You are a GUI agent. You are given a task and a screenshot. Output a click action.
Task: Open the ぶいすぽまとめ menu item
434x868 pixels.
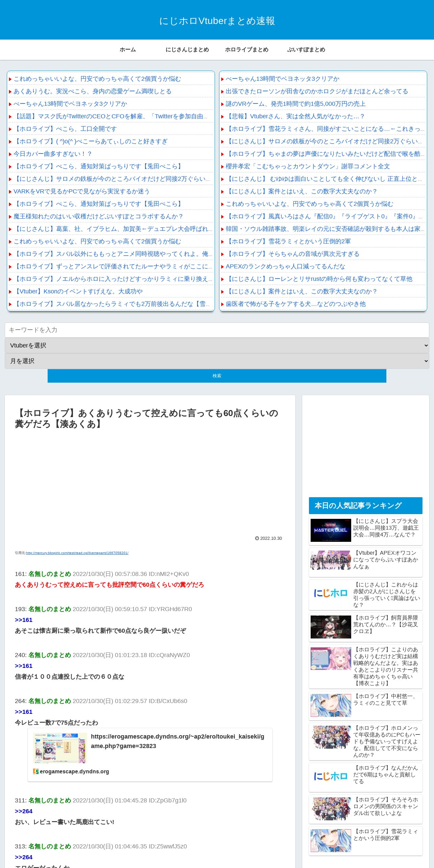tap(306, 50)
